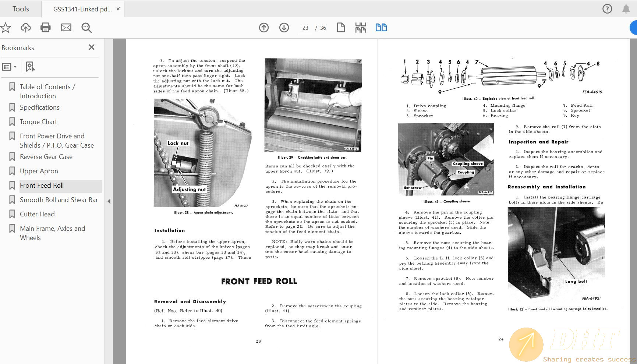
Task: Click the add new bookmark icon
Action: coord(30,67)
